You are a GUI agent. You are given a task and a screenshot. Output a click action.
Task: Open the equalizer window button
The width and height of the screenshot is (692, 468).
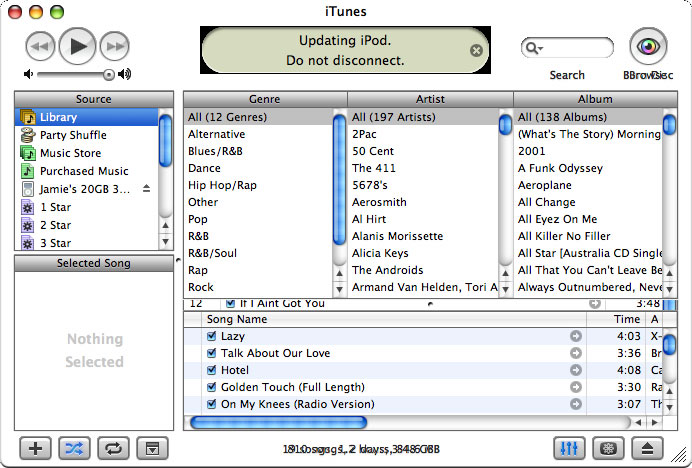[x=569, y=449]
